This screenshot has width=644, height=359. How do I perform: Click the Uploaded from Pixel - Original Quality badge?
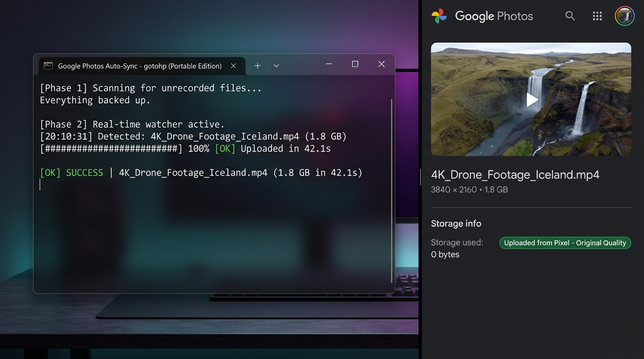pyautogui.click(x=565, y=243)
